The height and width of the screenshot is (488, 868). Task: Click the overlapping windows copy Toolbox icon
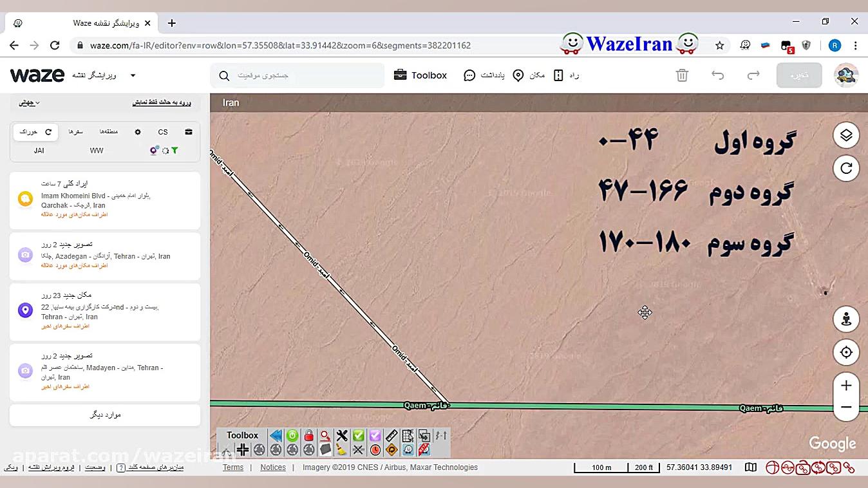(x=424, y=436)
